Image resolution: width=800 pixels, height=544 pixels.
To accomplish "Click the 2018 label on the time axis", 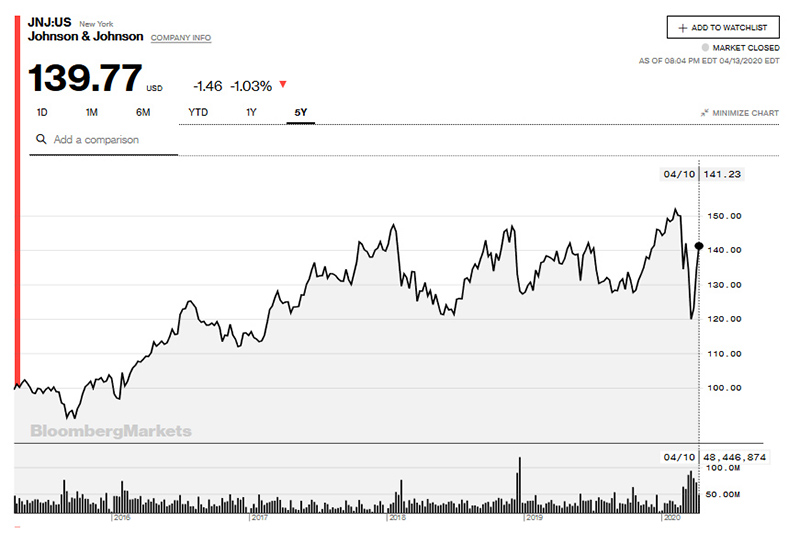I will click(x=396, y=519).
